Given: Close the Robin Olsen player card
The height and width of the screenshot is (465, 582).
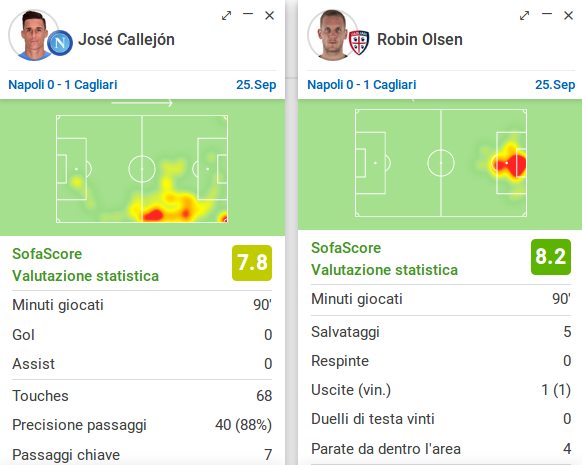Looking at the screenshot, I should (x=568, y=16).
